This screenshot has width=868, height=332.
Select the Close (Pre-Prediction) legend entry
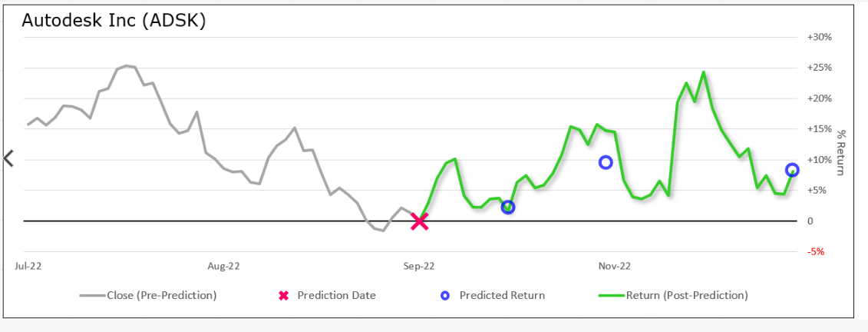[148, 295]
